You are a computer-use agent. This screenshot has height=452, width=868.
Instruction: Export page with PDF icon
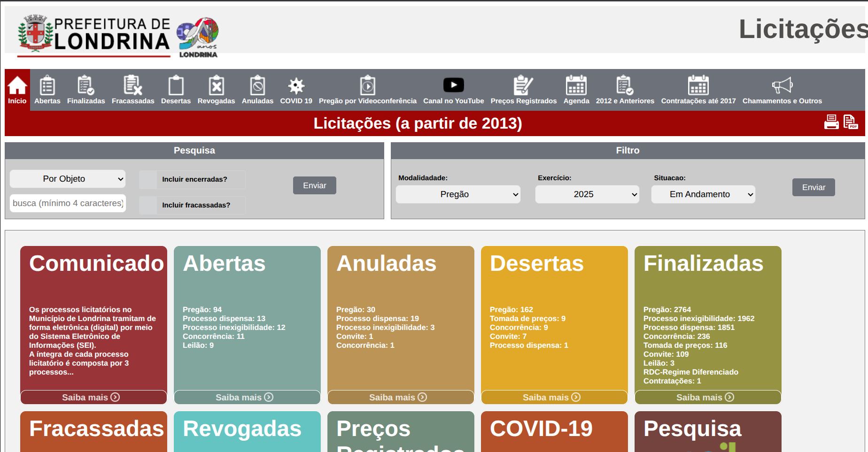pyautogui.click(x=851, y=122)
